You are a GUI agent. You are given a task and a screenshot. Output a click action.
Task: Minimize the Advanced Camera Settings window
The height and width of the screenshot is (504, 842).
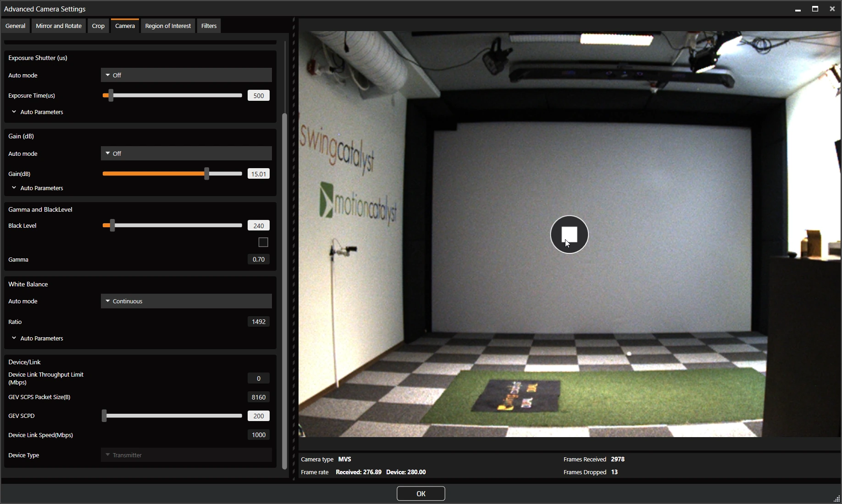pos(798,9)
